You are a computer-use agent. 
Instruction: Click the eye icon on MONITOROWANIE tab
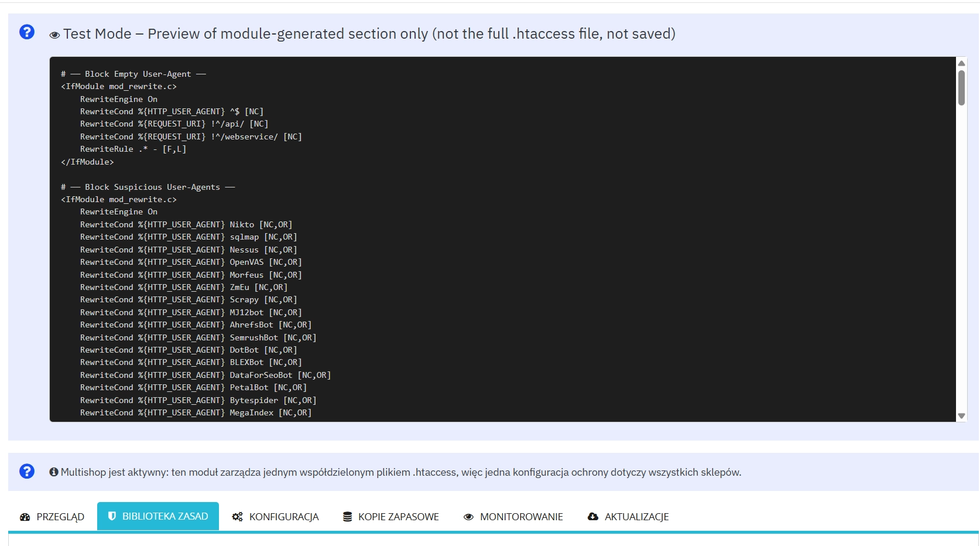click(x=468, y=516)
